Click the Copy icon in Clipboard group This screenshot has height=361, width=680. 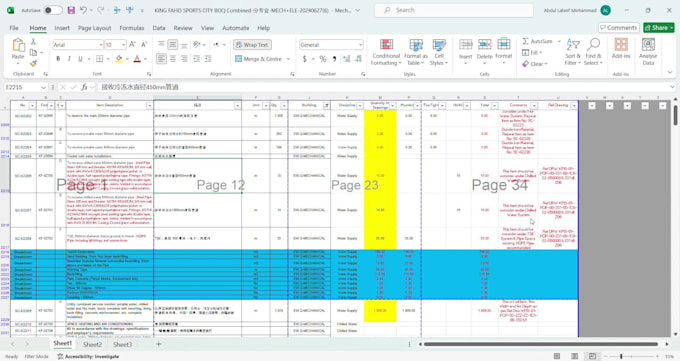(33, 53)
